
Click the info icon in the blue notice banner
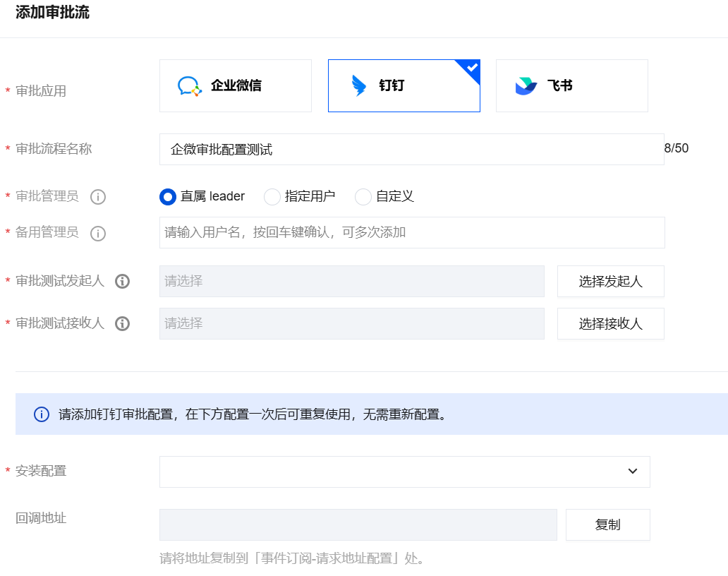(42, 414)
